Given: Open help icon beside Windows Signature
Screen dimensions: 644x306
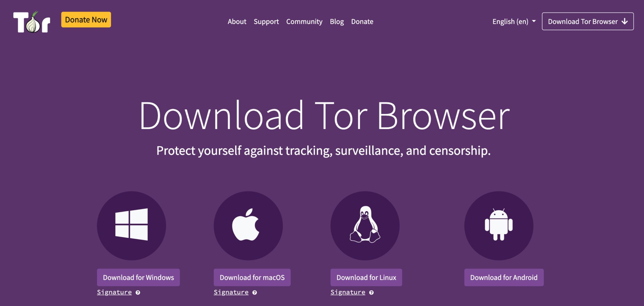Looking at the screenshot, I should tap(138, 292).
